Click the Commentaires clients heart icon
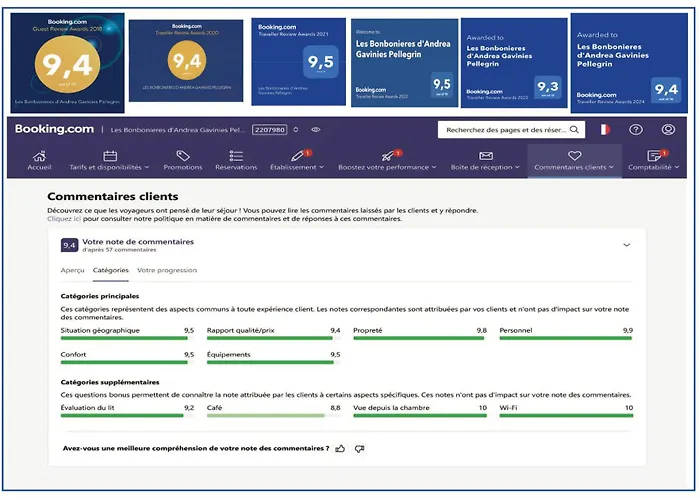Image resolution: width=700 pixels, height=500 pixels. (x=575, y=155)
